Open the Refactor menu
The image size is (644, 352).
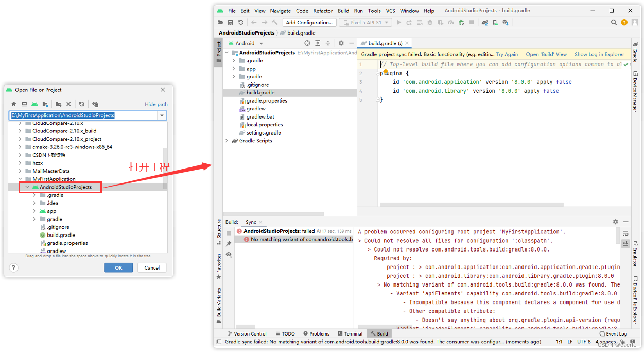[323, 11]
